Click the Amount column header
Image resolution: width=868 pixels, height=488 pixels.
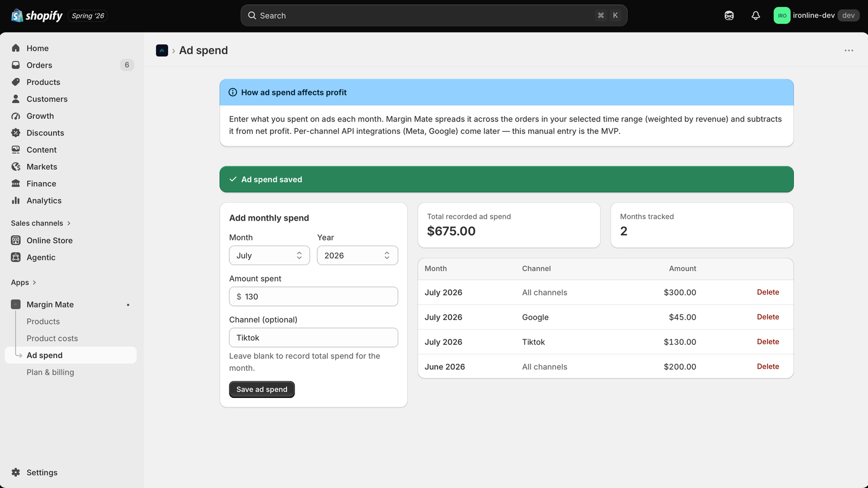tap(682, 268)
